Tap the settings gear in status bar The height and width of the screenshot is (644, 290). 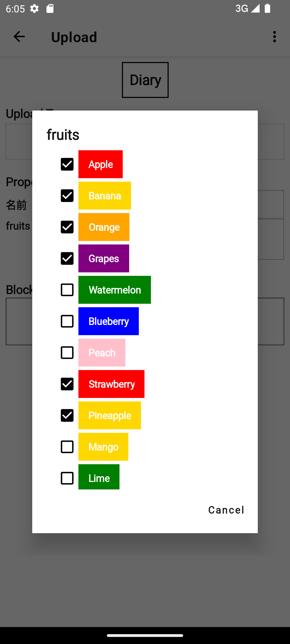(x=34, y=9)
